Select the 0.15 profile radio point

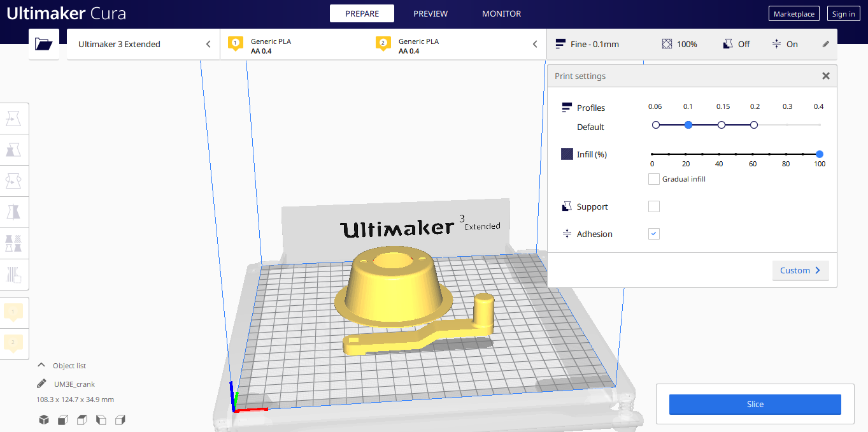pos(722,125)
